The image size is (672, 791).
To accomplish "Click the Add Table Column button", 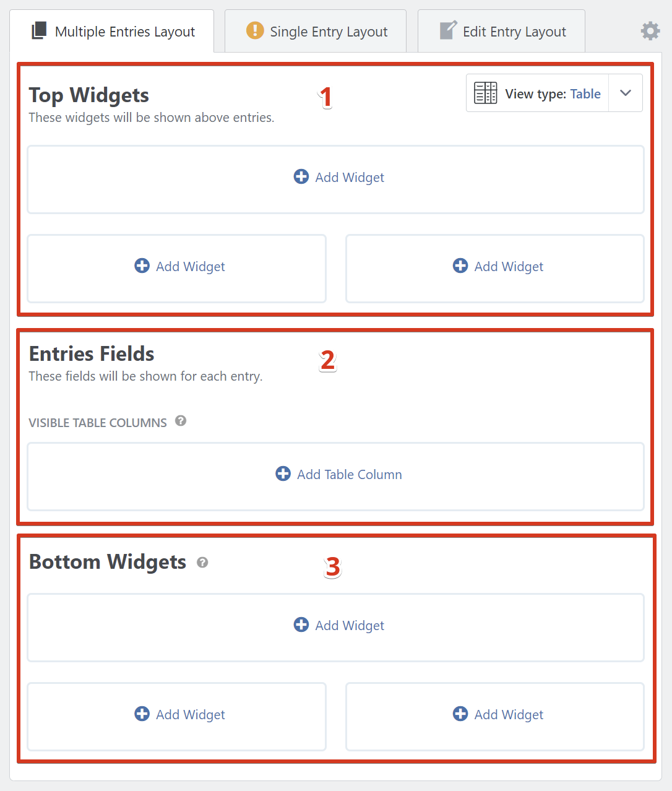I will coord(349,475).
